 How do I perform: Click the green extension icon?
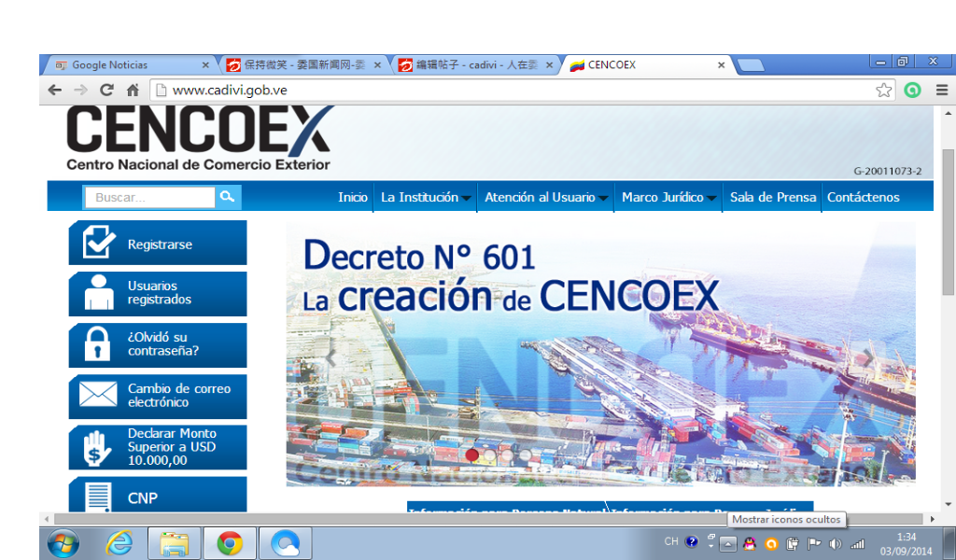pos(912,91)
